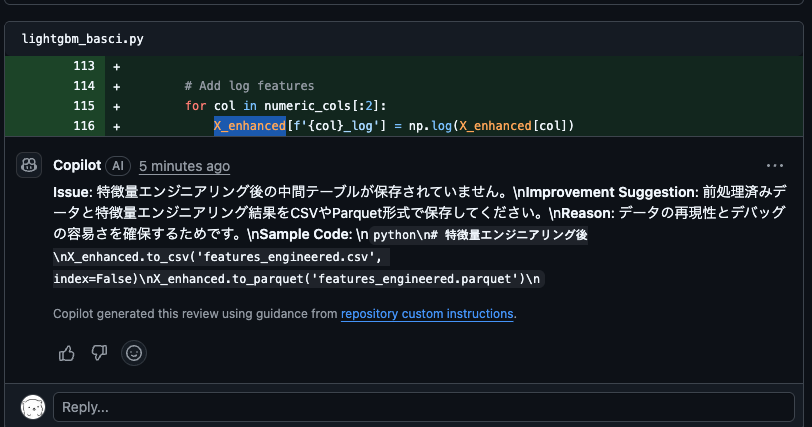Image resolution: width=812 pixels, height=427 pixels.
Task: Click the "# Add log features" code comment
Action: [249, 86]
